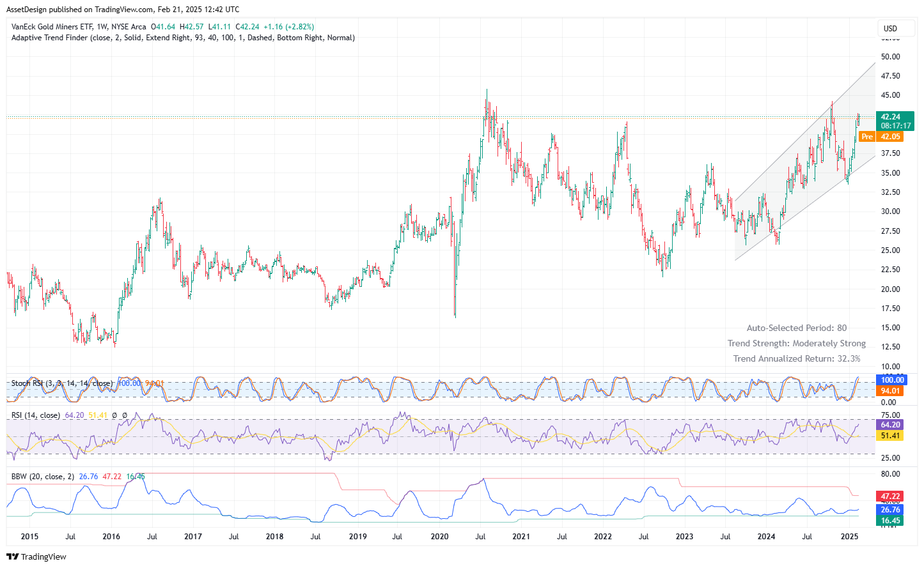
Task: Click the RSI (14, close) indicator legend
Action: tap(36, 415)
